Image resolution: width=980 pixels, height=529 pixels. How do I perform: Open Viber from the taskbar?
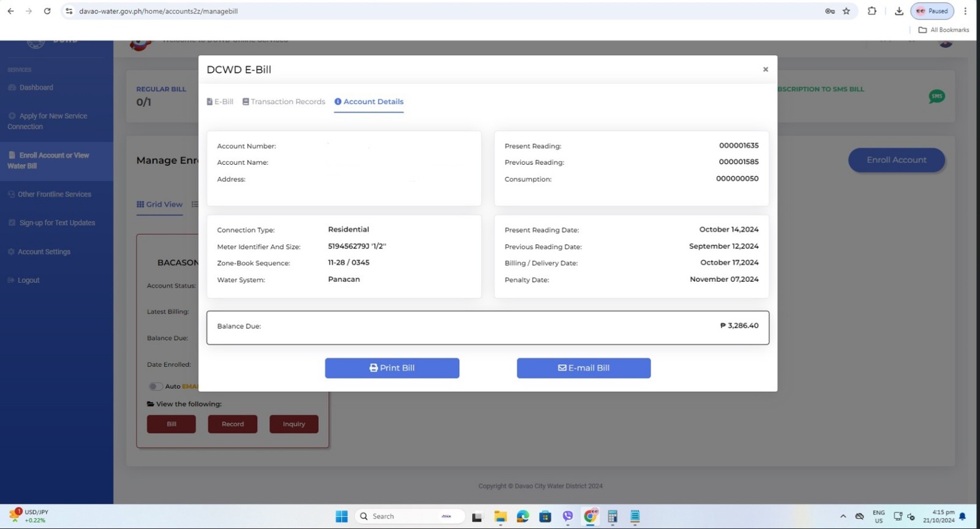(x=568, y=517)
